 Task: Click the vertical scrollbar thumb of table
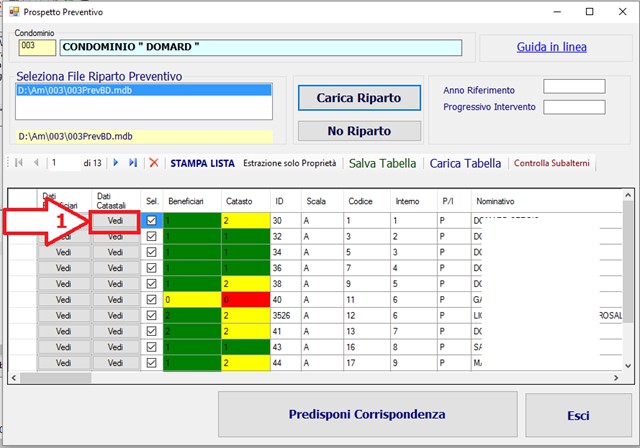tap(628, 260)
